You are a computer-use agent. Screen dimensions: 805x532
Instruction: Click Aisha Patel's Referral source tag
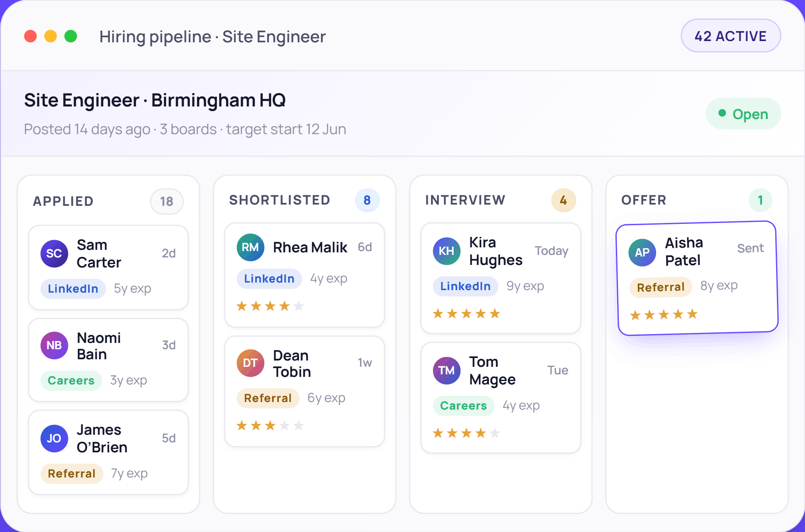coord(661,287)
